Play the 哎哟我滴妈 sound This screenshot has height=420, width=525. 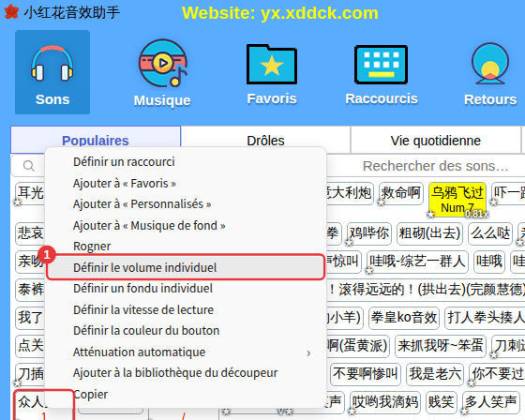click(385, 402)
